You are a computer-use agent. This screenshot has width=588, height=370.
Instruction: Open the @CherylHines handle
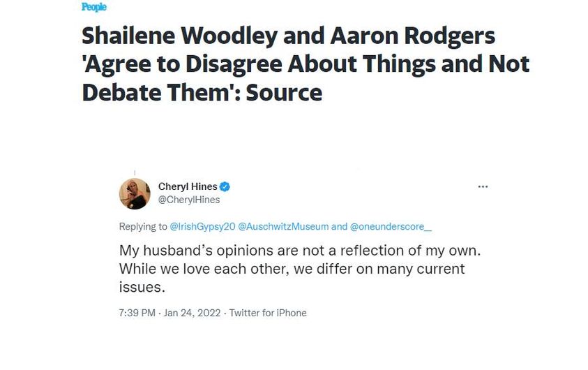[x=189, y=200]
